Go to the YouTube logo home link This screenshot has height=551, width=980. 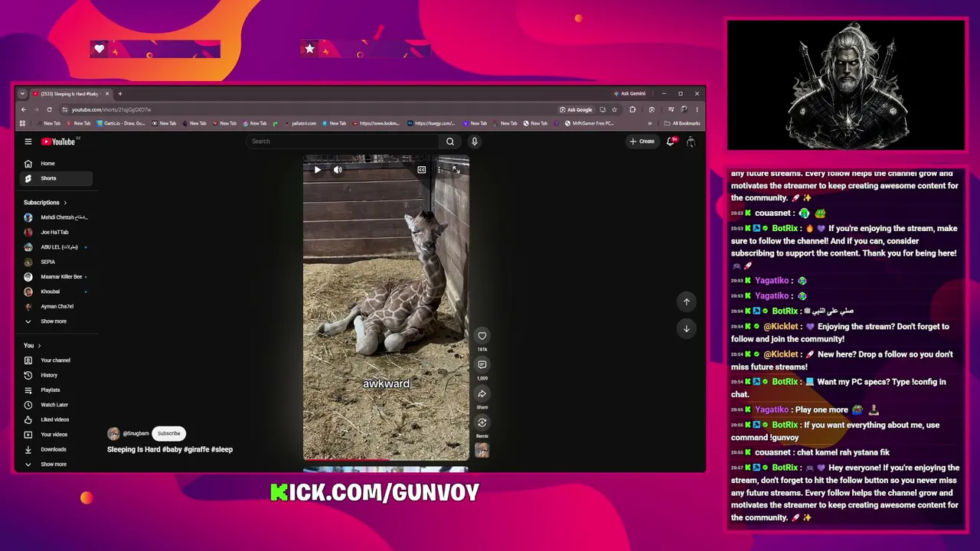pos(59,142)
